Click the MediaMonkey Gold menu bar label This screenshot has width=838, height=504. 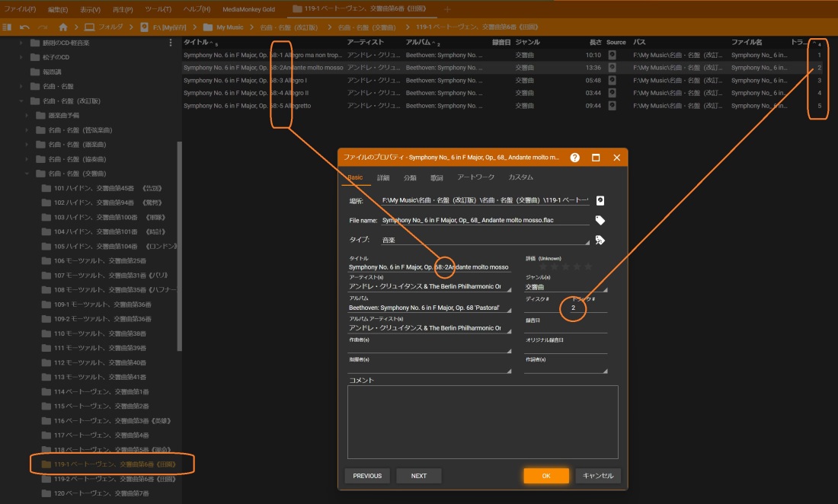click(248, 9)
